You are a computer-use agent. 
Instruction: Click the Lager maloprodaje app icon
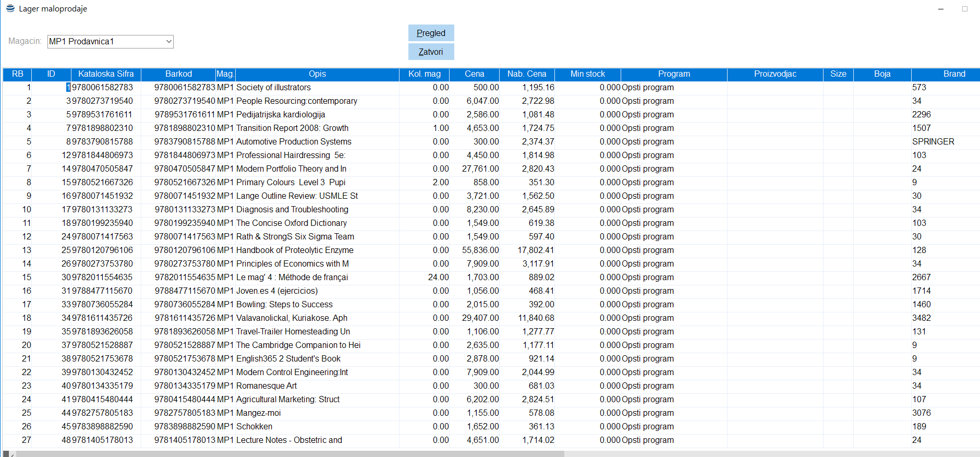click(x=10, y=8)
